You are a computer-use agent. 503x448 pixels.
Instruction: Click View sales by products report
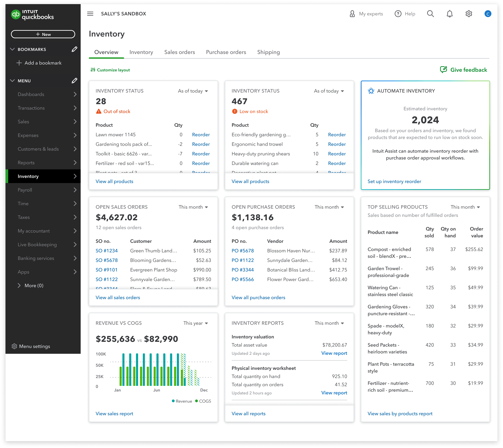pos(400,414)
